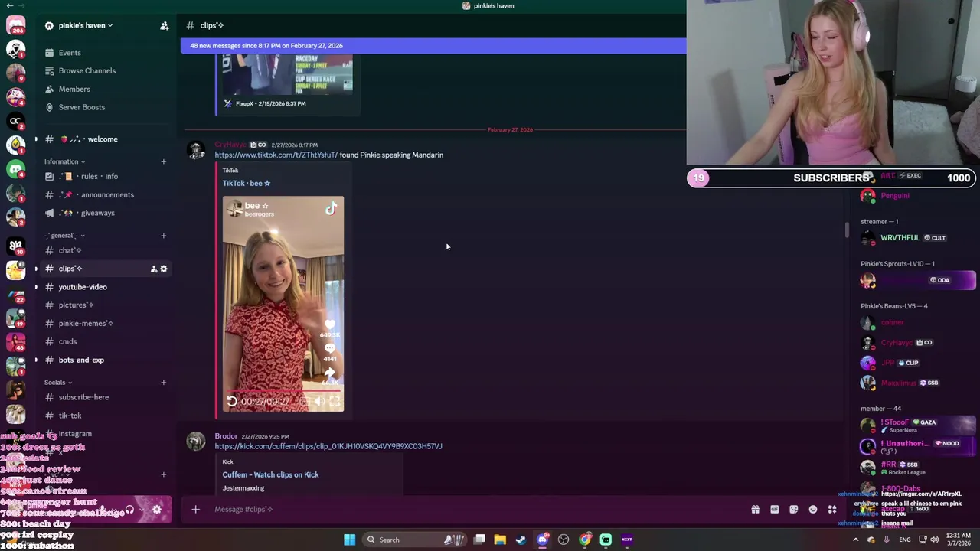
Task: Open the apps icon in message bar
Action: tap(832, 509)
